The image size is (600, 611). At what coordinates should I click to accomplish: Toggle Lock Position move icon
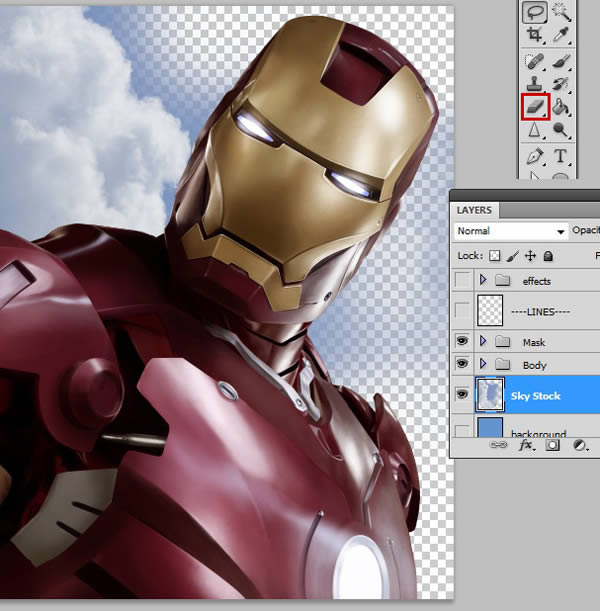pos(530,256)
